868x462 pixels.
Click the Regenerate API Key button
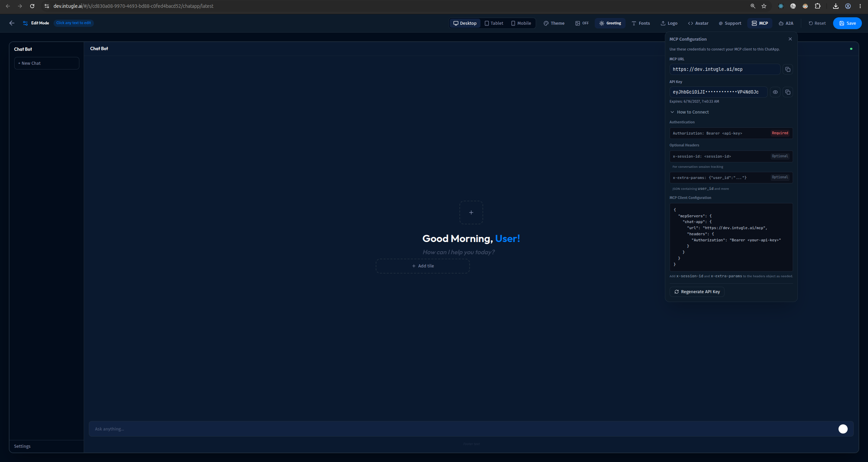[697, 292]
